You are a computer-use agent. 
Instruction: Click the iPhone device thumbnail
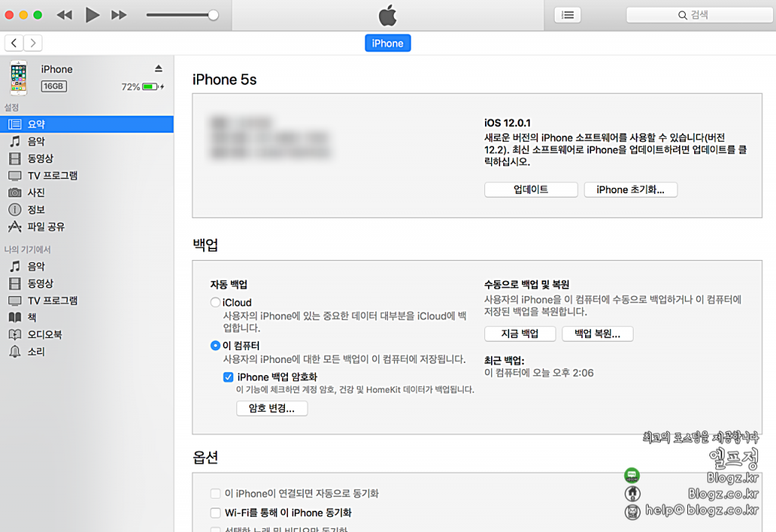[x=19, y=78]
